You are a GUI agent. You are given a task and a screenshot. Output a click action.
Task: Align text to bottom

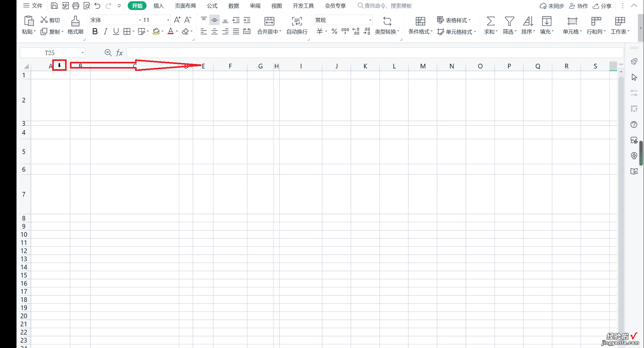click(x=225, y=21)
